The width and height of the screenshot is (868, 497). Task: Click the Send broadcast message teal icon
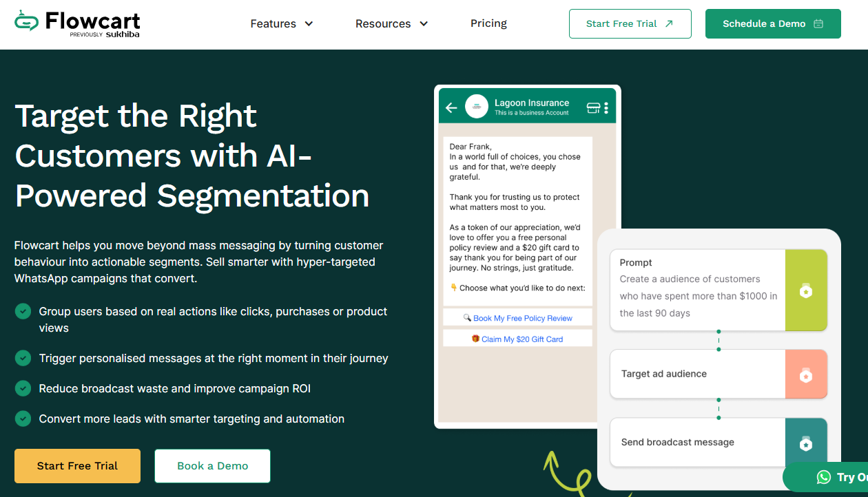[x=806, y=443]
